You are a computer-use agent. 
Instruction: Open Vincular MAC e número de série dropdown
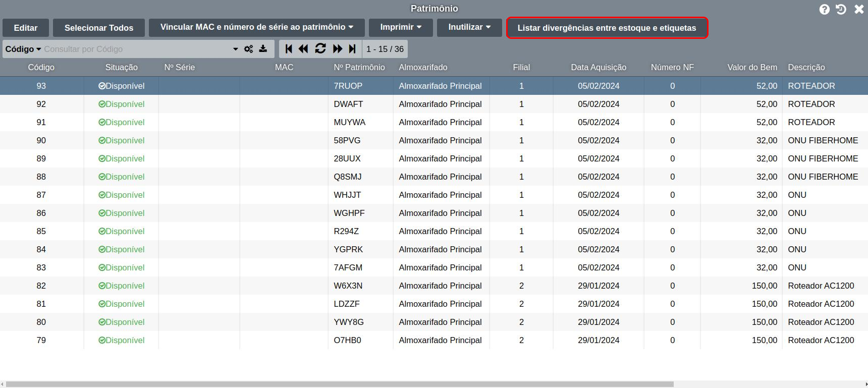point(257,27)
